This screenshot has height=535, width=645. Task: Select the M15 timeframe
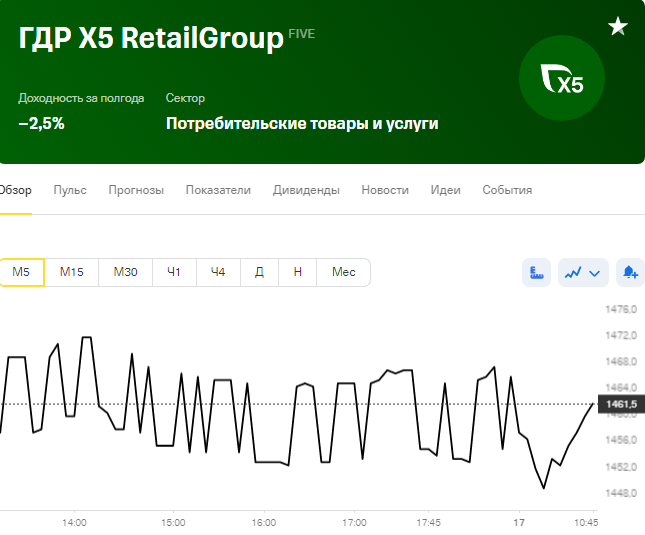click(72, 272)
